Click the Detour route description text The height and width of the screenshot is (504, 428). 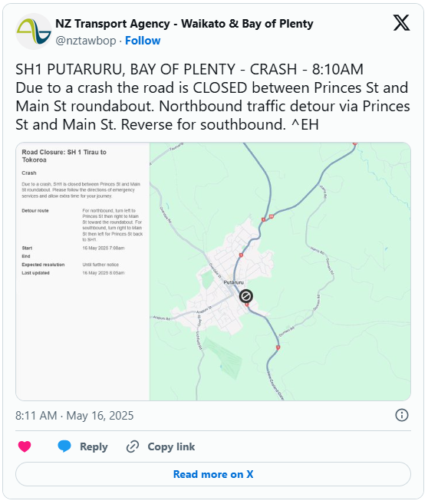point(113,225)
